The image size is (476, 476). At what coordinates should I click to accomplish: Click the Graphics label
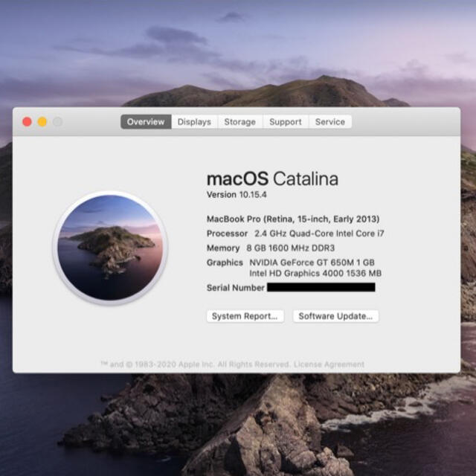pos(225,263)
